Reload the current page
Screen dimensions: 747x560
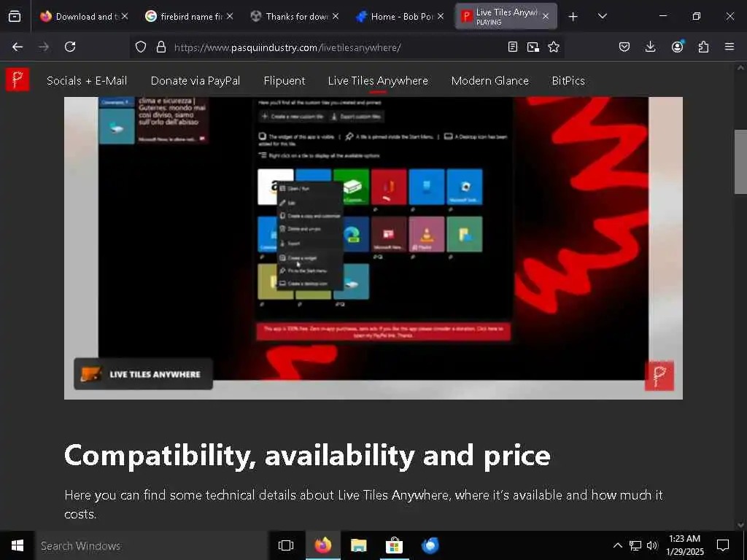click(x=70, y=47)
